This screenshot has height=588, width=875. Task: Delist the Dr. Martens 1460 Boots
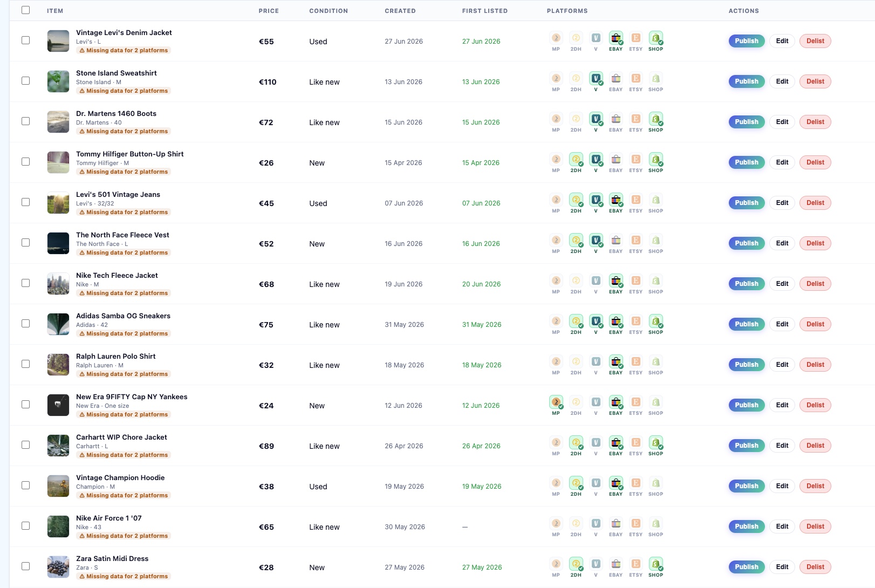(815, 122)
